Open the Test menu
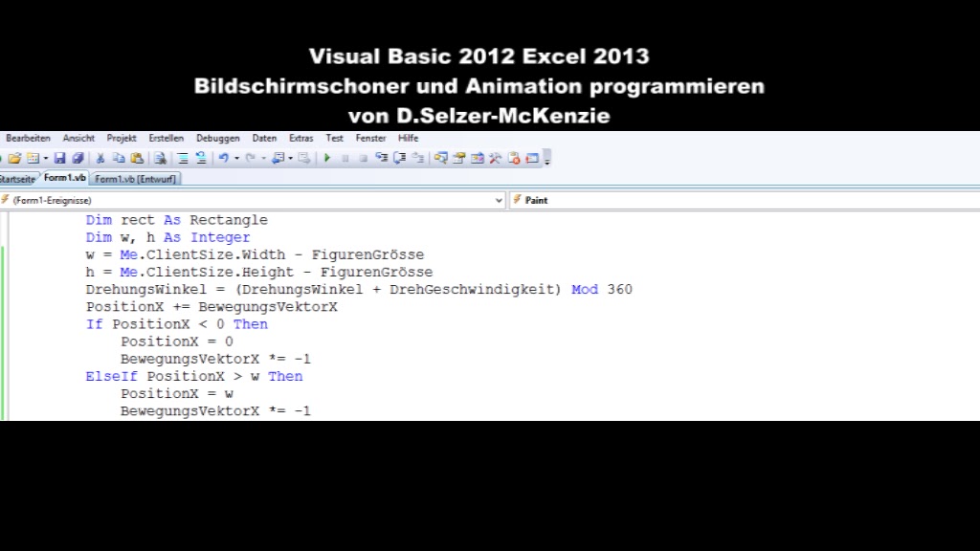980x551 pixels. tap(334, 138)
